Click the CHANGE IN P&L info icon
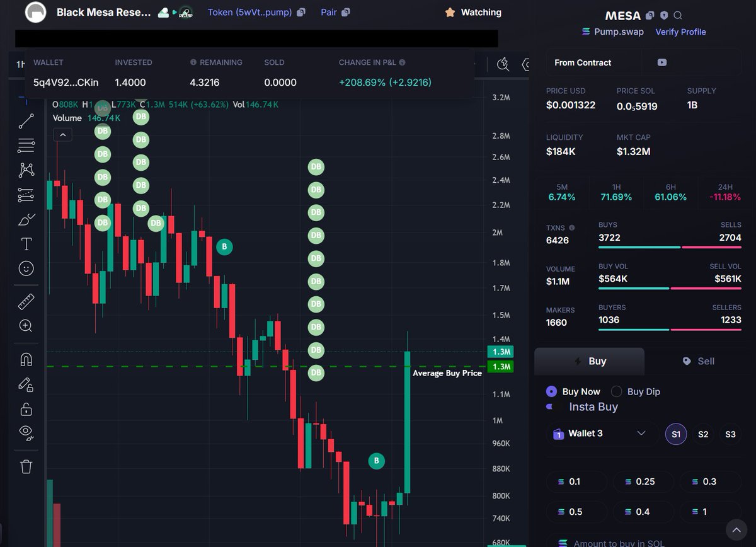 coord(402,62)
